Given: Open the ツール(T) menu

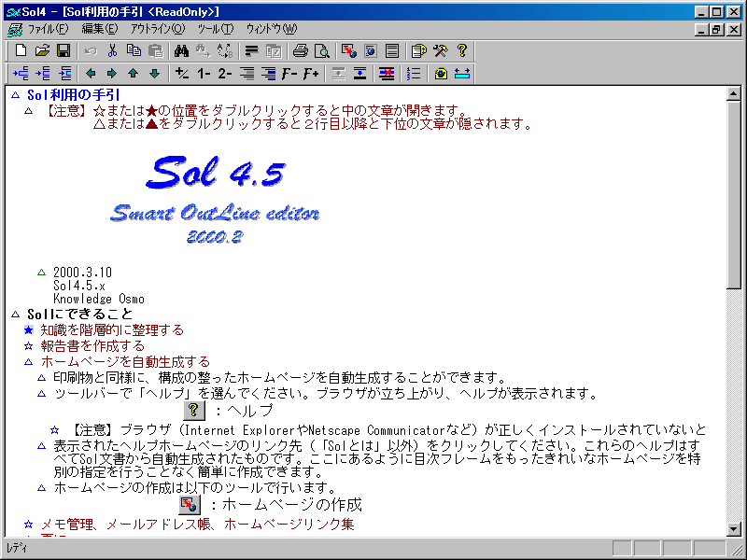Looking at the screenshot, I should point(216,29).
